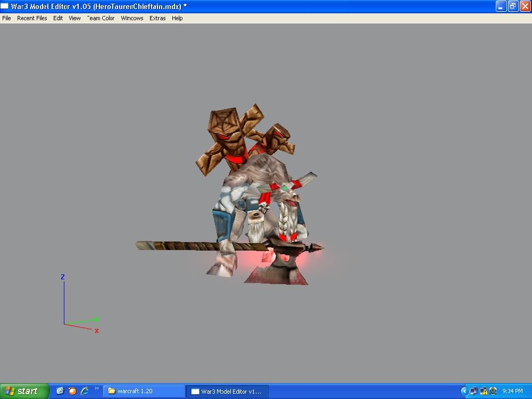This screenshot has height=399, width=532.
Task: Open the Team Color menu
Action: 101,18
